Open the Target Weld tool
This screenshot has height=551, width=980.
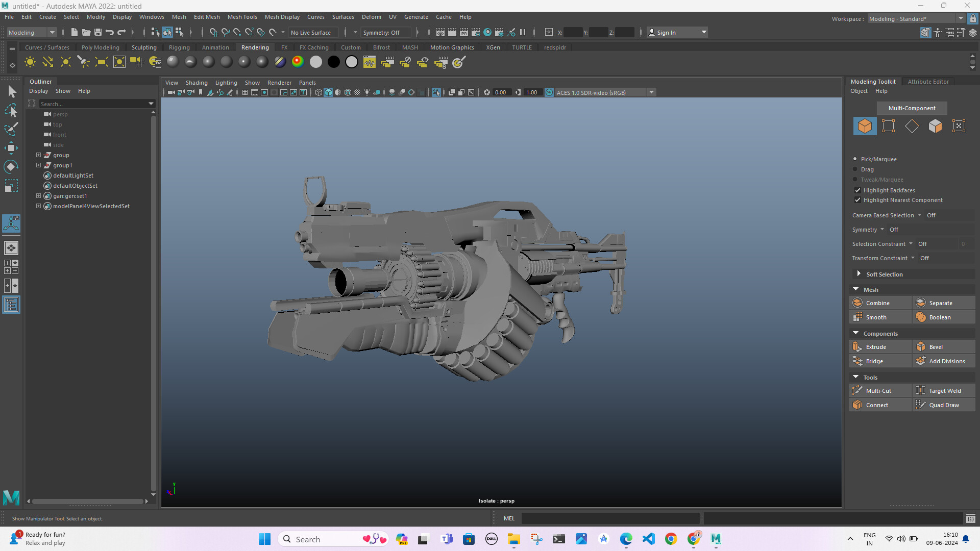pyautogui.click(x=945, y=390)
